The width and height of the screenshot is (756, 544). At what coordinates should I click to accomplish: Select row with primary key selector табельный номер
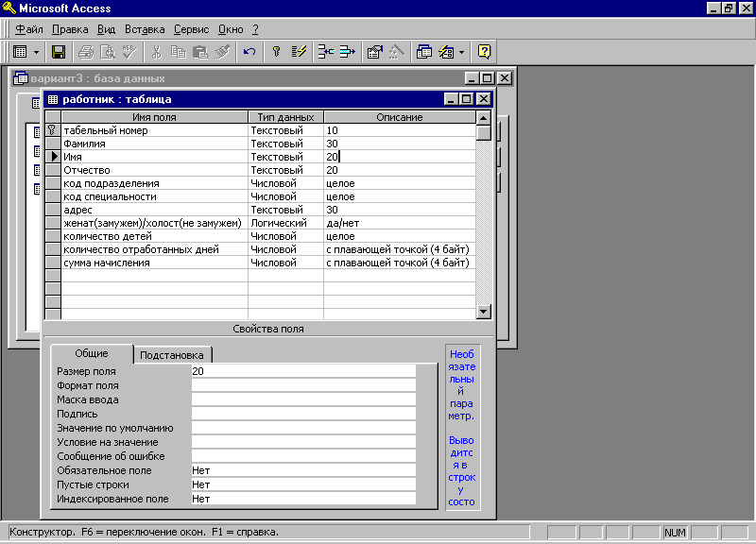coord(53,130)
